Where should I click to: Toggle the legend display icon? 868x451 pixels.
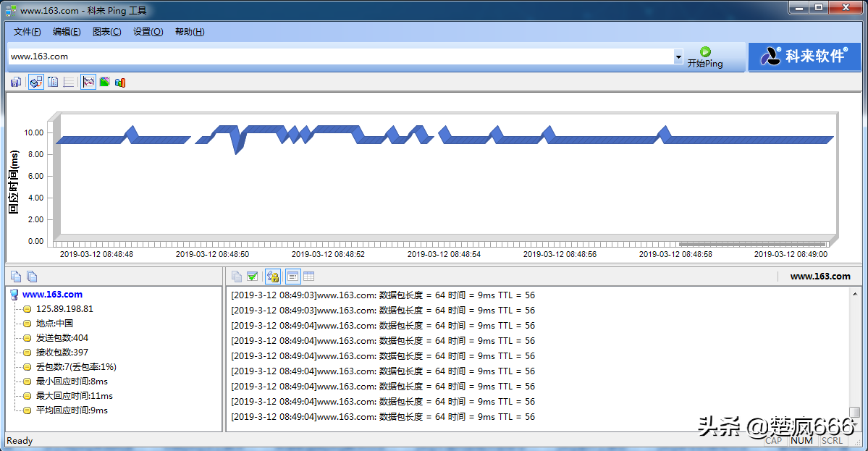coord(53,82)
